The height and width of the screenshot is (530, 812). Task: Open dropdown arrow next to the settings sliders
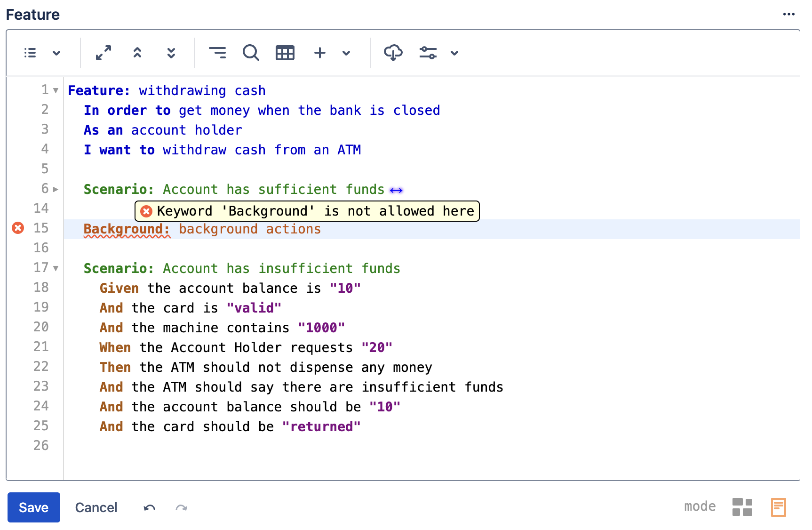[x=454, y=53]
